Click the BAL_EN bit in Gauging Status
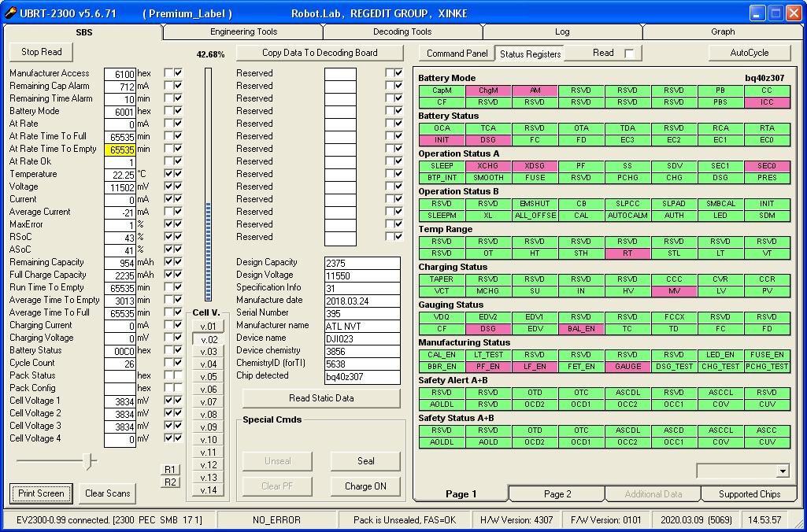807x532 pixels. [581, 329]
